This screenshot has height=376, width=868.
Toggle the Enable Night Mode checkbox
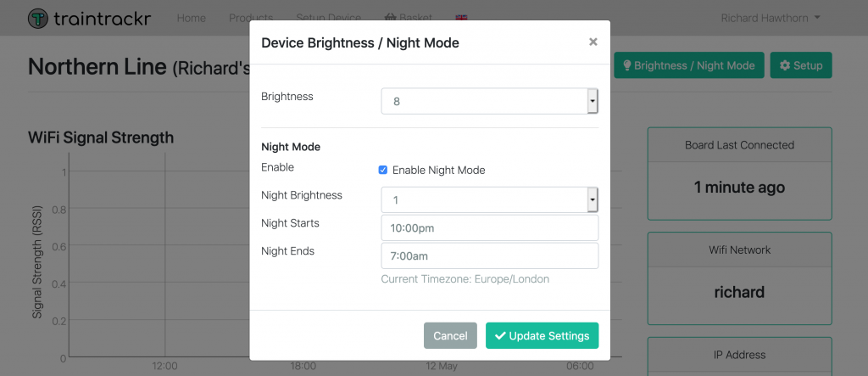click(382, 170)
